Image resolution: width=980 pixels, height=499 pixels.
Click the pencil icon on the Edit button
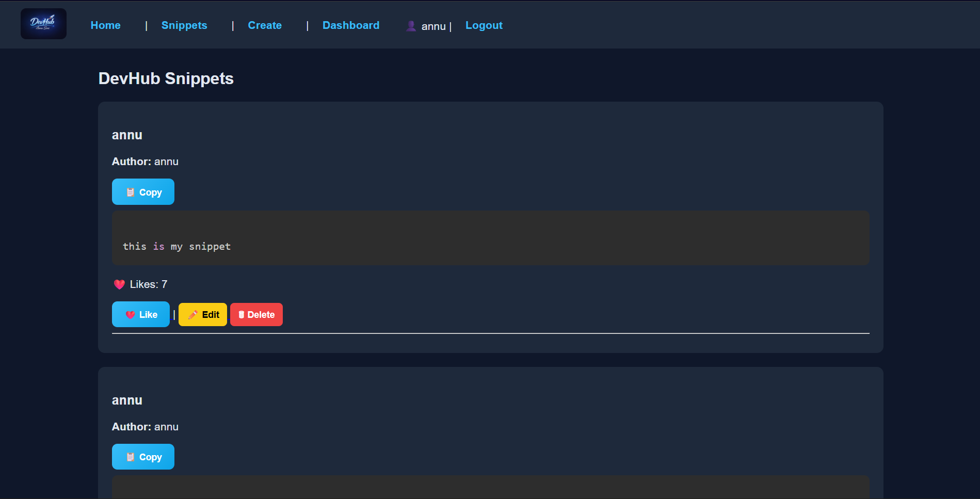point(193,315)
